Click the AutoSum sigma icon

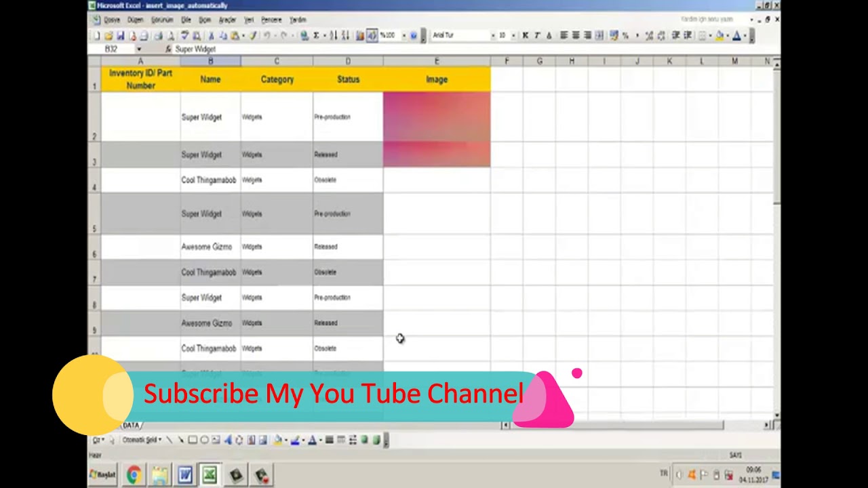(317, 35)
